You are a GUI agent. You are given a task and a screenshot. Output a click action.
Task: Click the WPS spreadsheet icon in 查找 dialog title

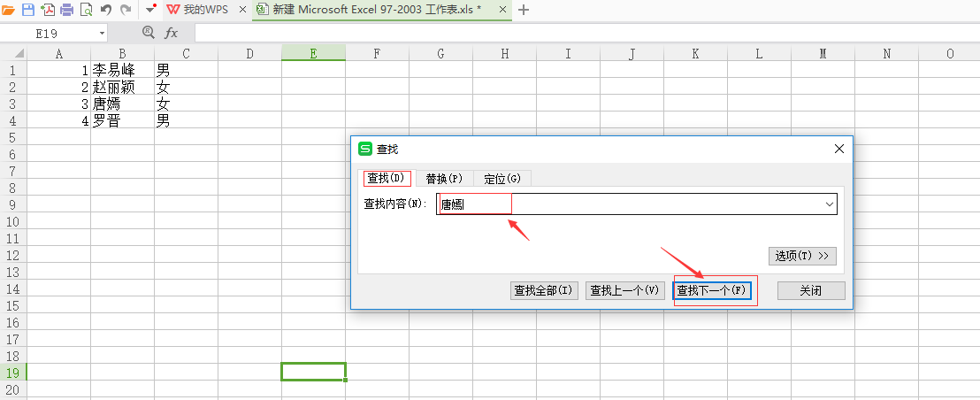point(365,149)
